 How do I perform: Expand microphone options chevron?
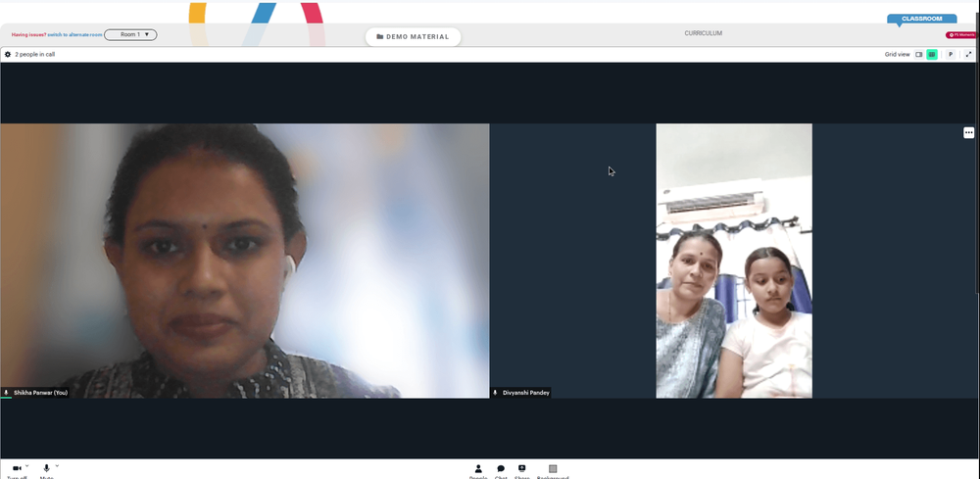tap(57, 466)
